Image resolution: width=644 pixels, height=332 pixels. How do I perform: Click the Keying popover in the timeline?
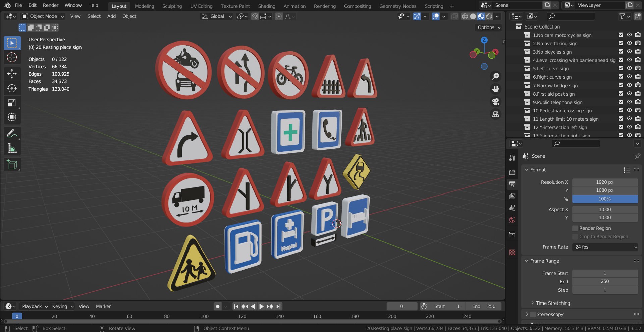pyautogui.click(x=62, y=306)
